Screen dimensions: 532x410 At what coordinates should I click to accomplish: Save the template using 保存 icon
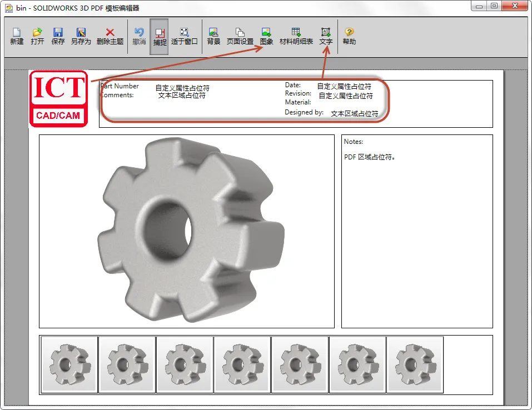(58, 36)
